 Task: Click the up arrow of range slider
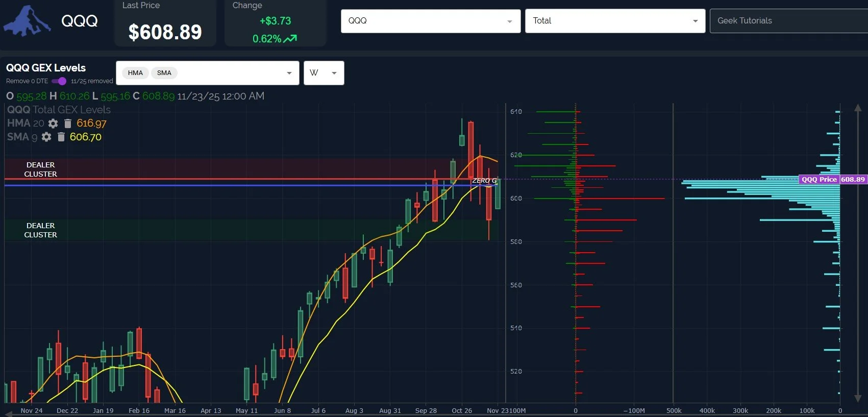[858, 108]
